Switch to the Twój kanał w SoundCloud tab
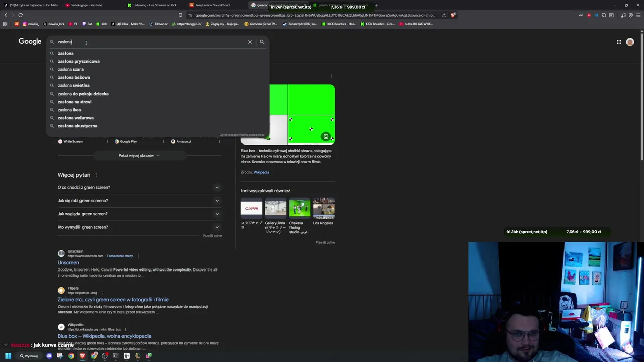This screenshot has width=644, height=362. pos(216,5)
